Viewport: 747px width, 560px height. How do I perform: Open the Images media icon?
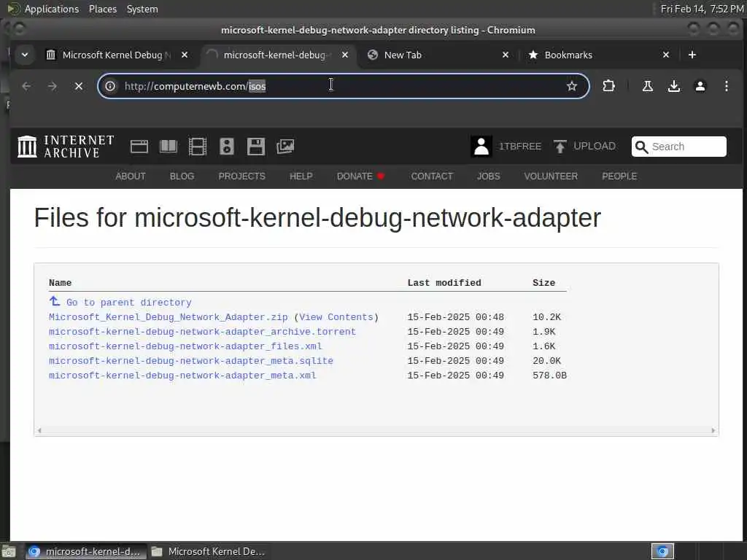(x=285, y=147)
